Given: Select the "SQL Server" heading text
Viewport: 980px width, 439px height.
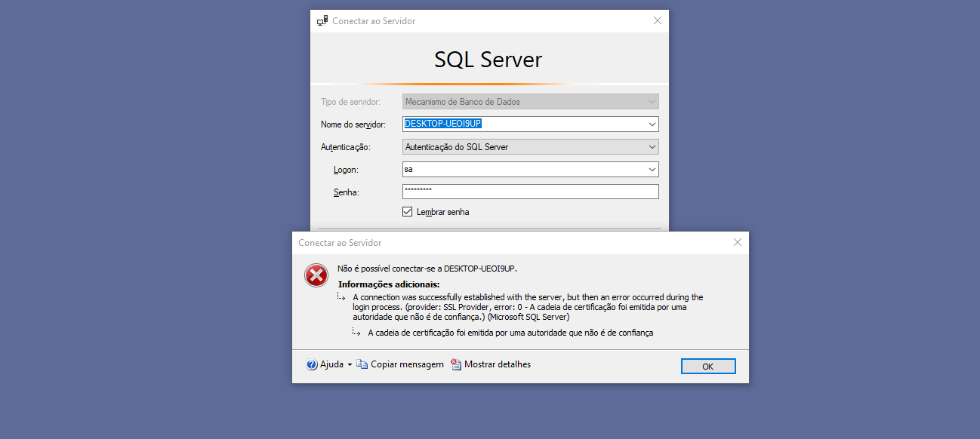Looking at the screenshot, I should click(x=488, y=60).
